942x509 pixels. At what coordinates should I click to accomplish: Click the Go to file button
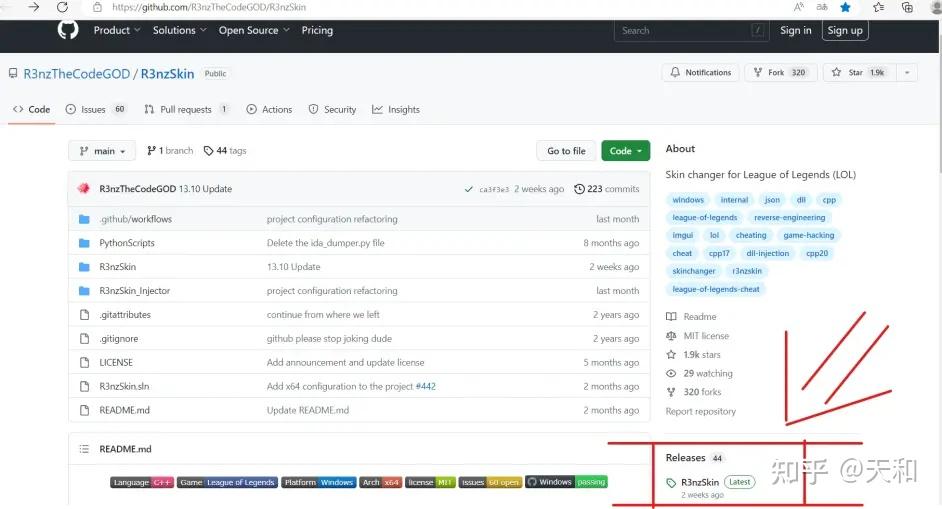[566, 151]
